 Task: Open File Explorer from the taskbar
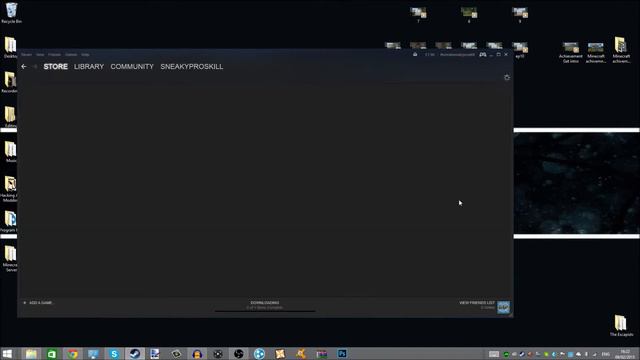pos(31,353)
